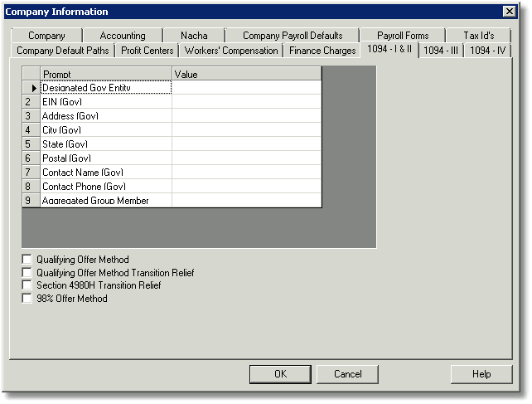The width and height of the screenshot is (532, 404).
Task: Click row header number 2
Action: click(x=31, y=101)
